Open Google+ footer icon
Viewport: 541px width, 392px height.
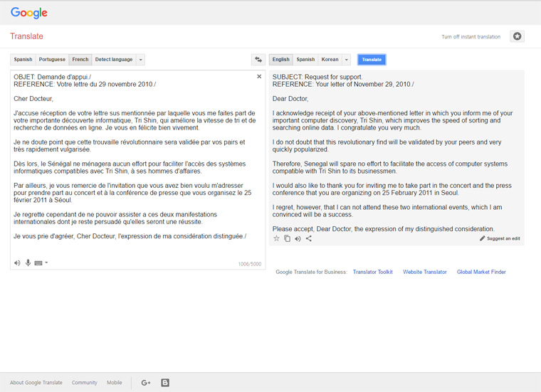click(x=146, y=382)
